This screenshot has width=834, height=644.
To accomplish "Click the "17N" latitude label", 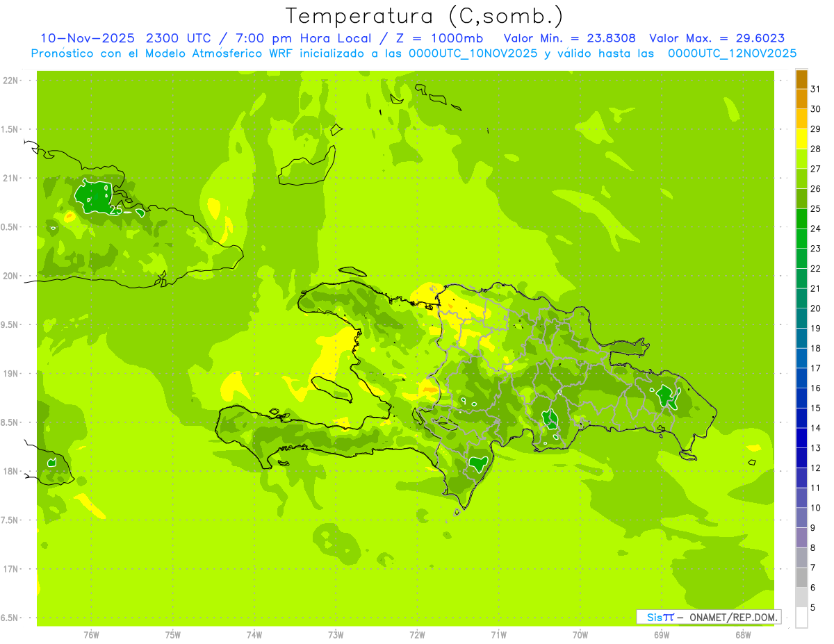I will pos(10,569).
